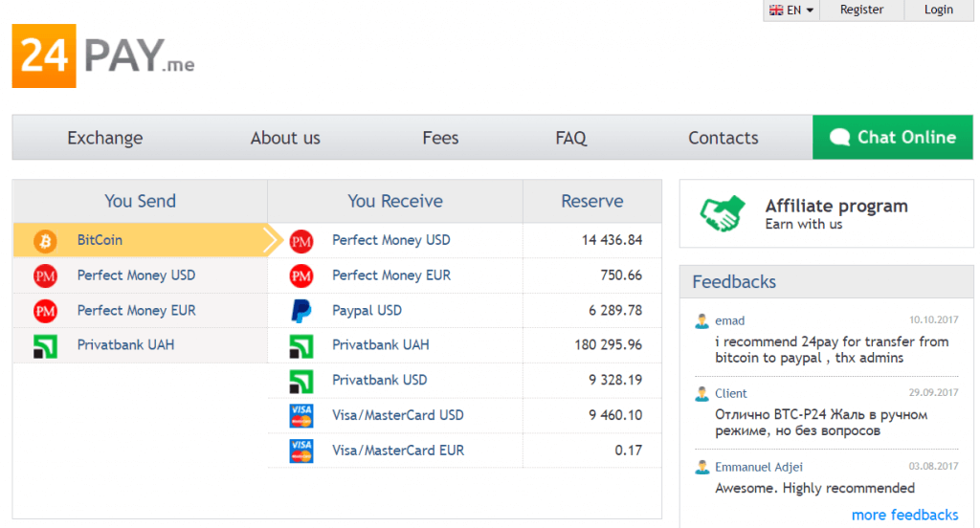The width and height of the screenshot is (980, 528).
Task: Click the 14 436.84 reserve value
Action: (612, 240)
